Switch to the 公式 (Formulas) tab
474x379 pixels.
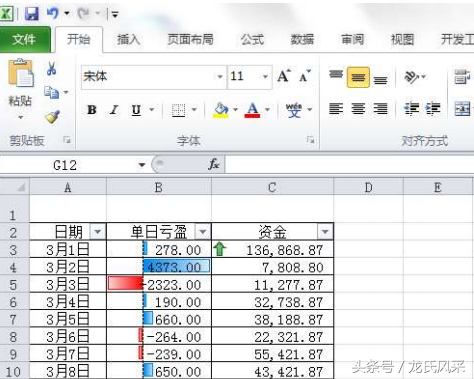point(252,40)
